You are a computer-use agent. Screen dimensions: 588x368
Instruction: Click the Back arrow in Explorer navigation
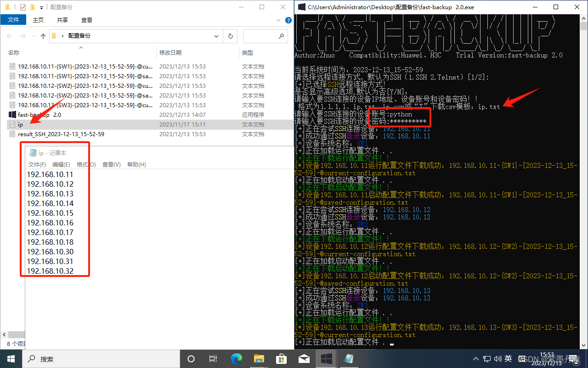click(10, 36)
